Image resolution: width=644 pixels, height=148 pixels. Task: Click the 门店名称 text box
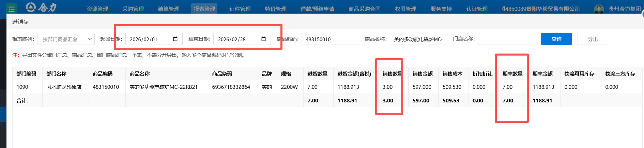tap(506, 39)
